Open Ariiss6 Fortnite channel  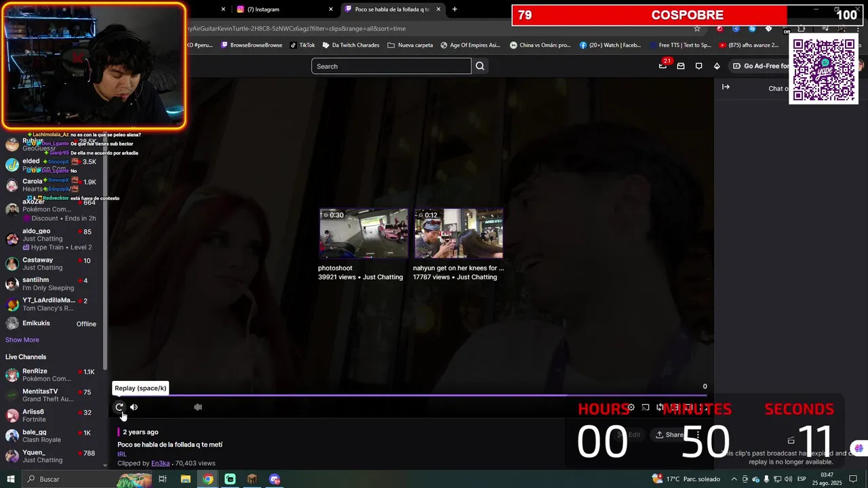pos(52,415)
